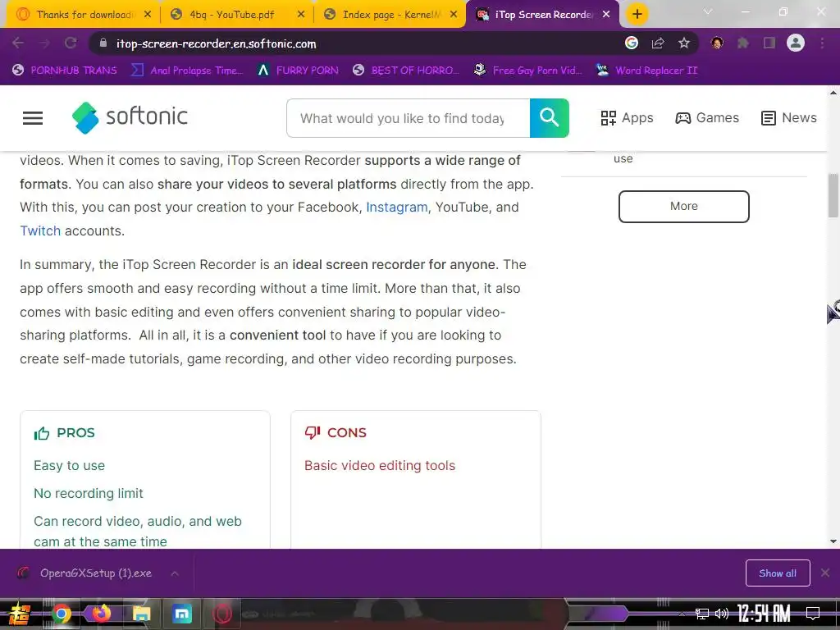The height and width of the screenshot is (630, 840).
Task: Click the extension avatar icon beside bookmark star
Action: [x=717, y=43]
